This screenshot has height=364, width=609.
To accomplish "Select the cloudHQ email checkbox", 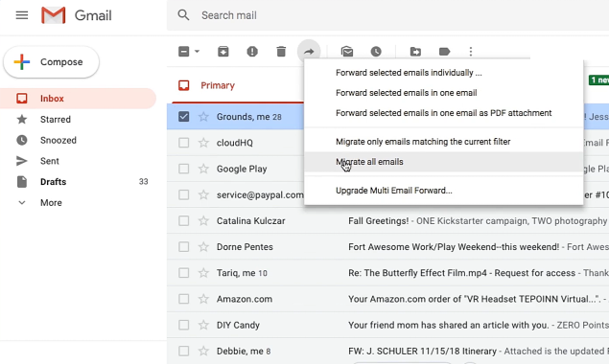I will 184,143.
